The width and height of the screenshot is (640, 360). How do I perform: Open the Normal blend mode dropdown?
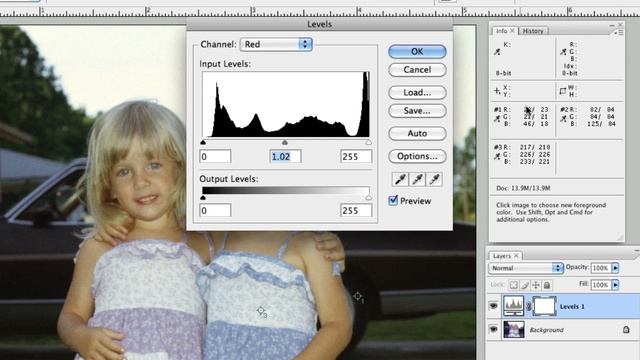click(526, 268)
